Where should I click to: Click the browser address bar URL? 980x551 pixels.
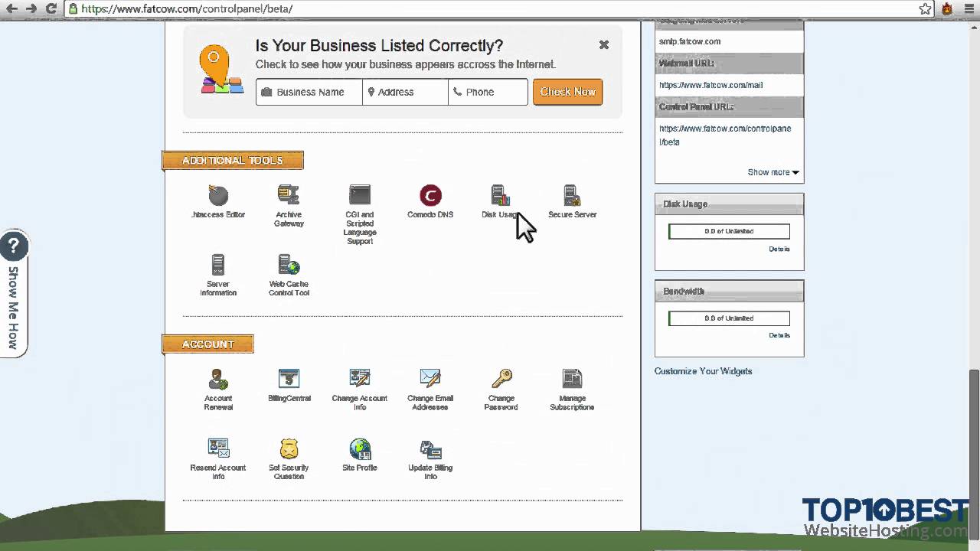tap(187, 9)
